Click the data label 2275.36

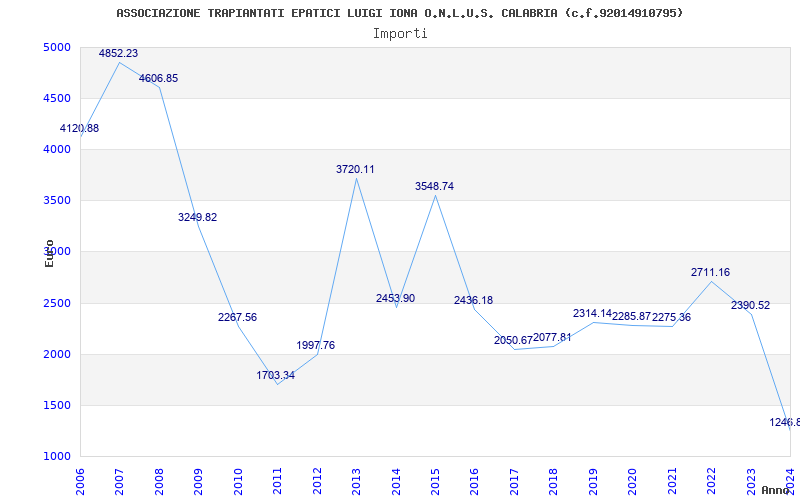point(671,317)
